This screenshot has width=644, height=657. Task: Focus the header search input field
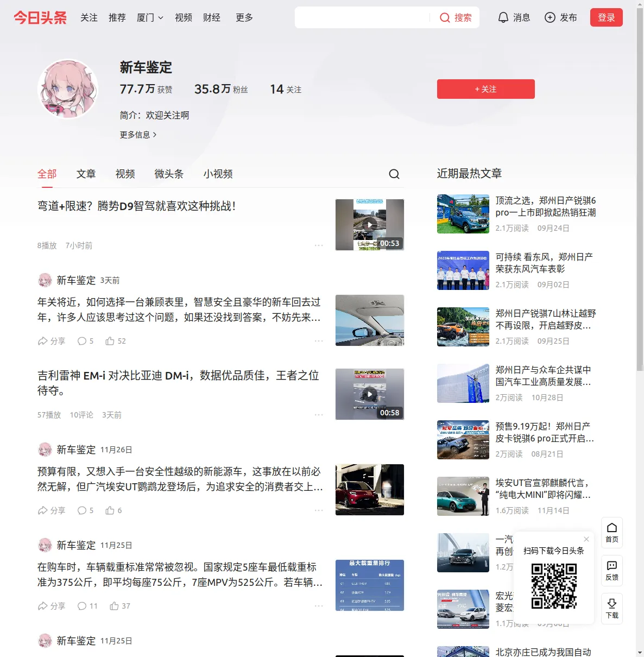click(x=363, y=18)
